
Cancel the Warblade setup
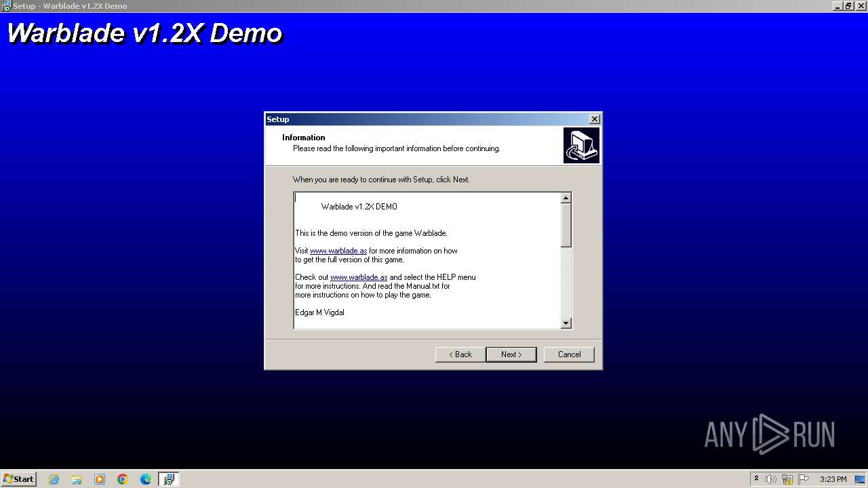tap(569, 354)
